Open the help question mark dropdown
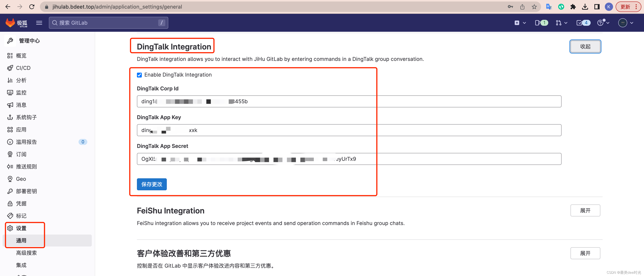Image resolution: width=644 pixels, height=276 pixels. pyautogui.click(x=603, y=23)
